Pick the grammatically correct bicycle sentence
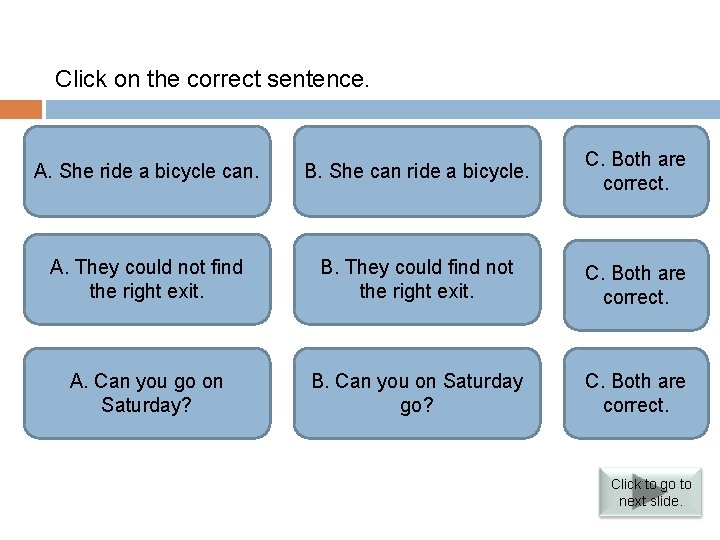 pos(417,171)
